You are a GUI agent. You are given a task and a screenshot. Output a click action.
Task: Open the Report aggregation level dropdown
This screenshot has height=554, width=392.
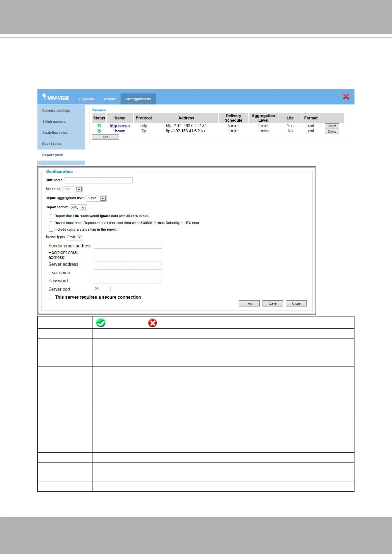click(x=97, y=198)
